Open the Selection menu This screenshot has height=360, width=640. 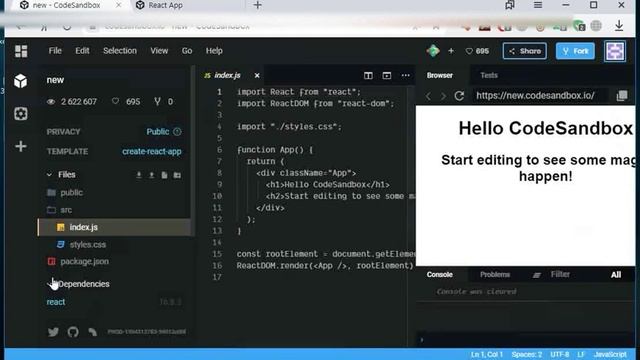[120, 51]
